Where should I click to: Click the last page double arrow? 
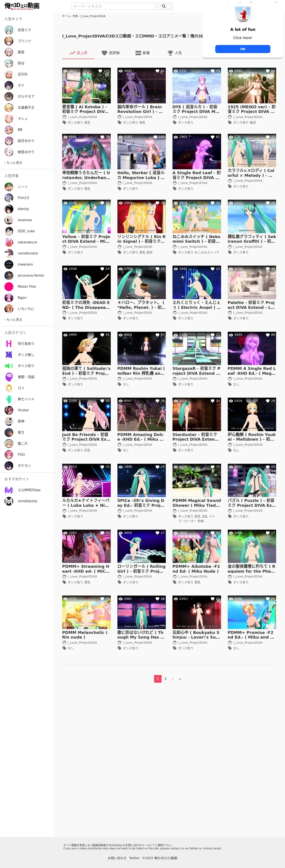coord(180,679)
